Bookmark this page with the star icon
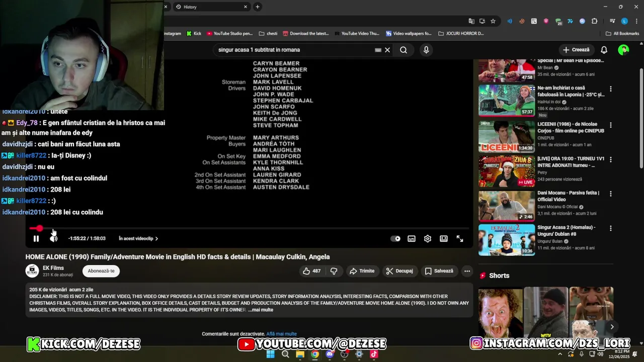The width and height of the screenshot is (644, 362). pos(493,21)
